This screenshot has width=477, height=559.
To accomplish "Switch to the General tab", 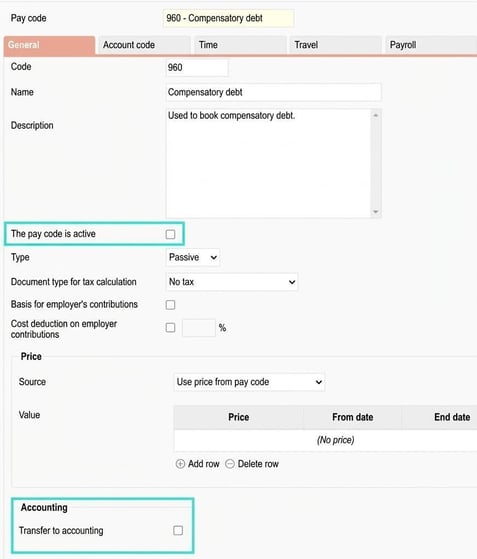I will pyautogui.click(x=50, y=45).
